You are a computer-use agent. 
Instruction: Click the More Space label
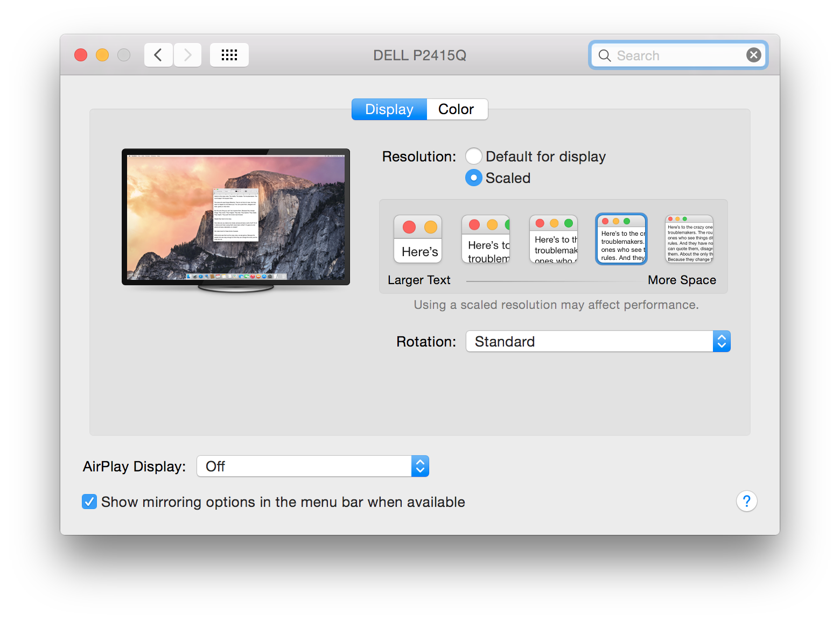click(x=682, y=280)
